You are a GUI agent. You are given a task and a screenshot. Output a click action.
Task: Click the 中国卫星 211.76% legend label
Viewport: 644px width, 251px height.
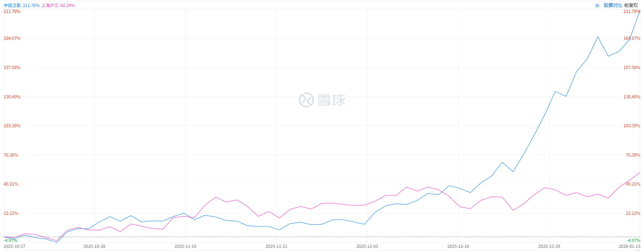[22, 6]
